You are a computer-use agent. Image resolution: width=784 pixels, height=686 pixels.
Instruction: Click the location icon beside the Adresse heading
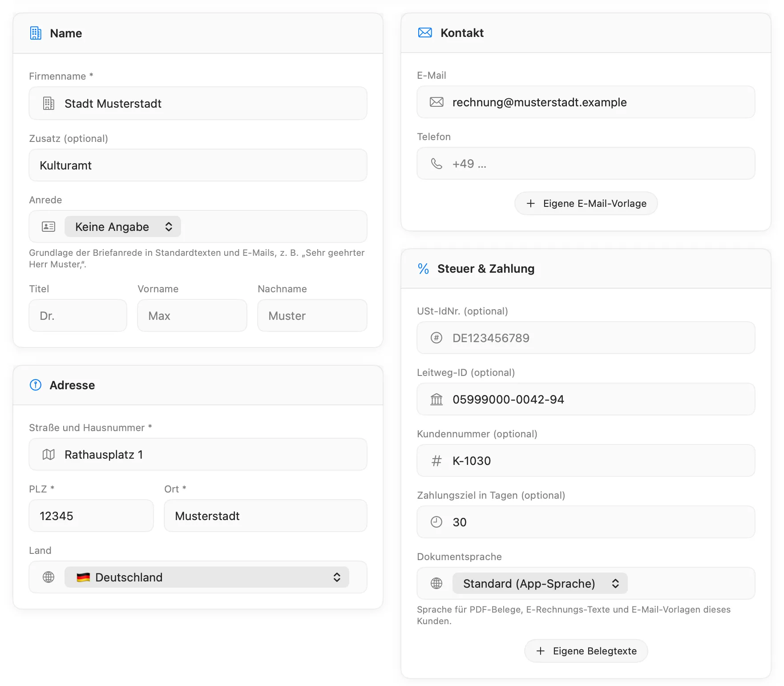36,385
